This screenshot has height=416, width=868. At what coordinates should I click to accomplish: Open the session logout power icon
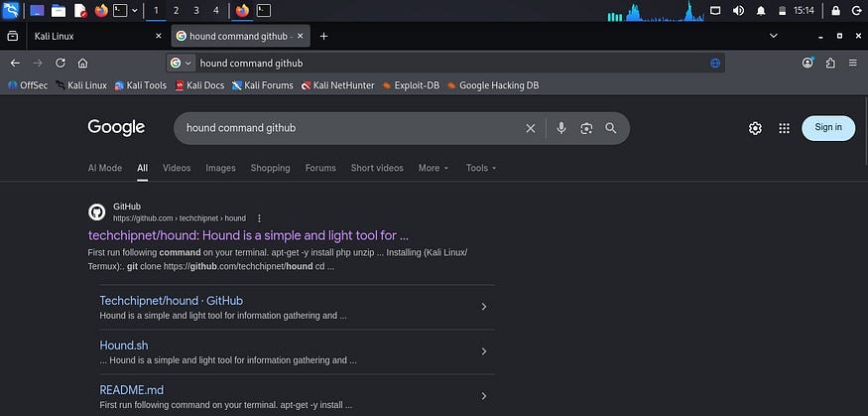(856, 11)
